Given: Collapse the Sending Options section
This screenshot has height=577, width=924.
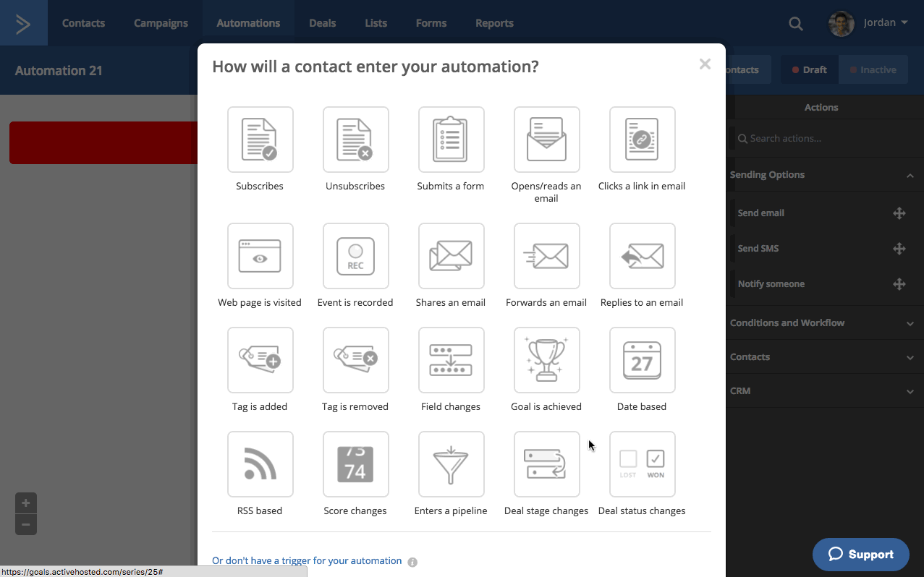Looking at the screenshot, I should click(x=910, y=175).
